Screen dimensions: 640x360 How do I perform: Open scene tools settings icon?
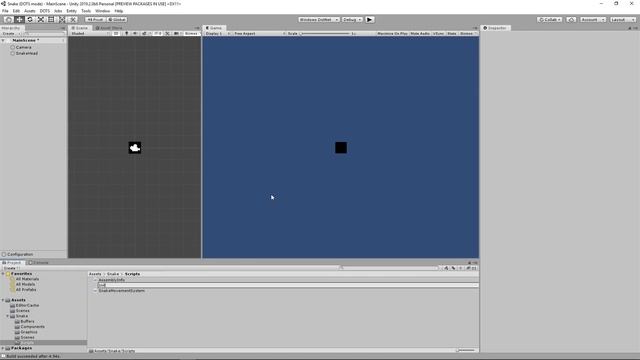[167, 33]
